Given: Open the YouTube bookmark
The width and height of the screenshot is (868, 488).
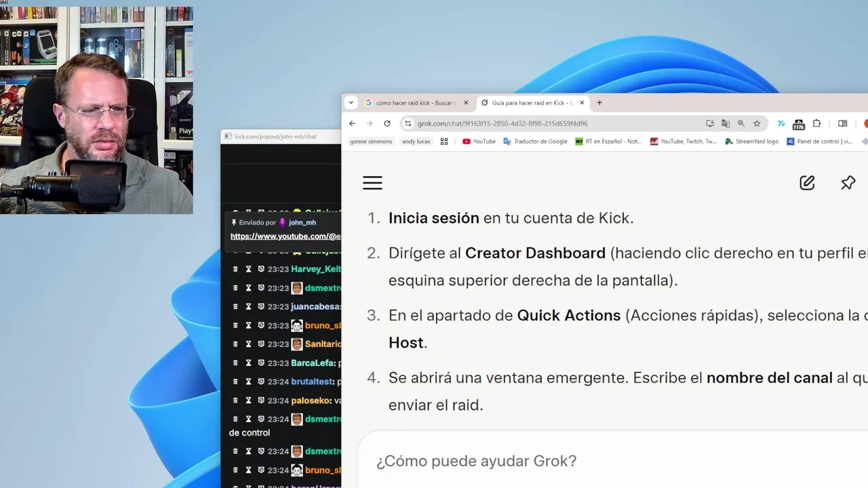Looking at the screenshot, I should (479, 142).
